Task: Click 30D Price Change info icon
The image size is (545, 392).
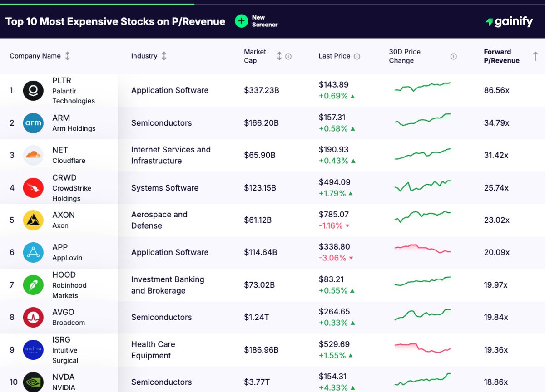Action: pos(453,56)
